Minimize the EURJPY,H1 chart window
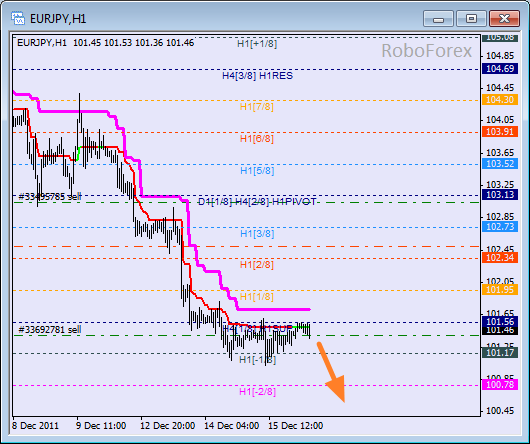This screenshot has height=444, width=530. click(x=438, y=18)
